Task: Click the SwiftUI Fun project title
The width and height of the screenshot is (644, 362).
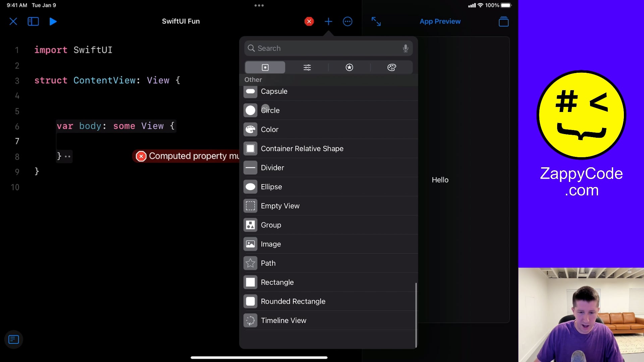Action: click(x=181, y=21)
